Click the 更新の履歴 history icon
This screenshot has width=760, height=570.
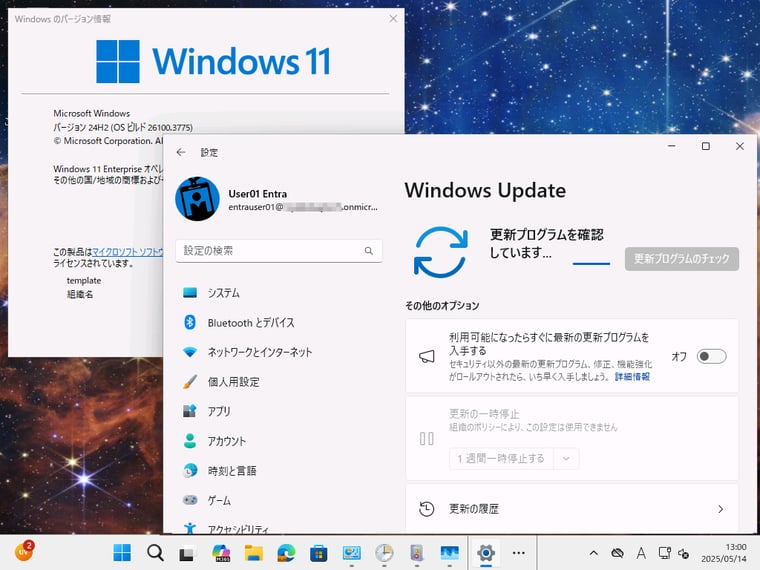427,509
